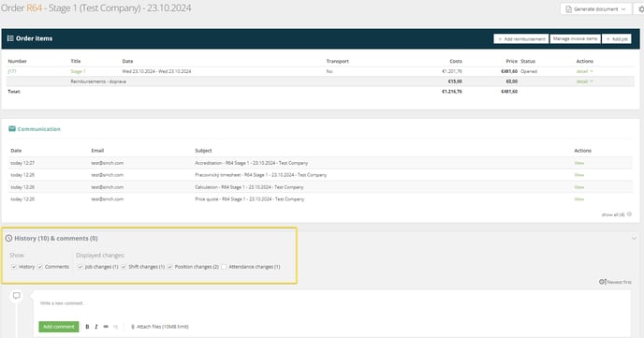Click the Communication envelope icon
Image resolution: width=644 pixels, height=338 pixels.
click(x=12, y=129)
